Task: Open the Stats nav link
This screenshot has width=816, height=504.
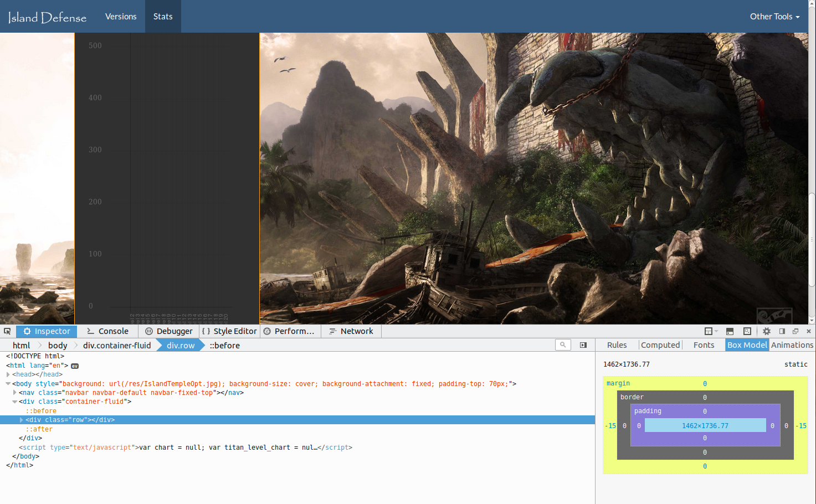Action: pyautogui.click(x=163, y=17)
